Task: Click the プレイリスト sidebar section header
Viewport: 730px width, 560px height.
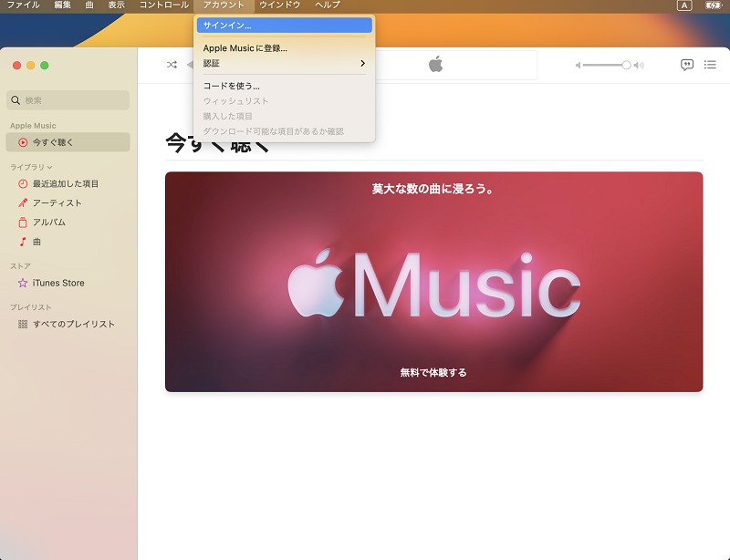Action: coord(31,307)
